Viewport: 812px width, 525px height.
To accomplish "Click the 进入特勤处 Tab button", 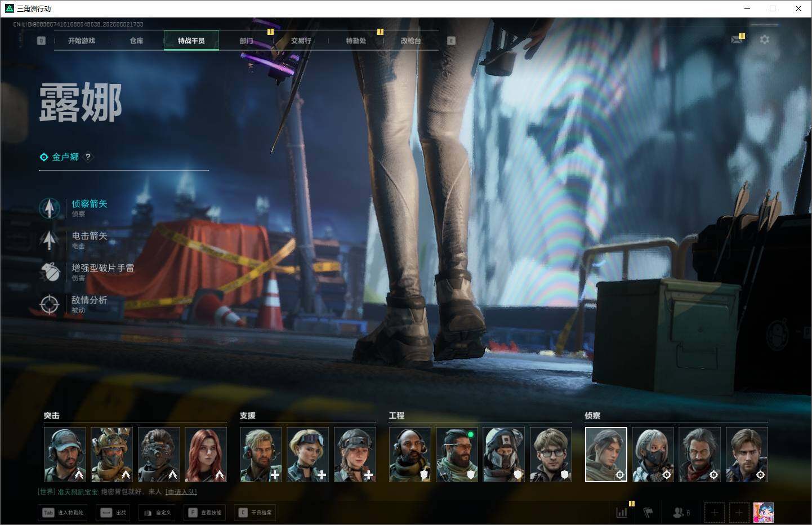I will [x=63, y=513].
